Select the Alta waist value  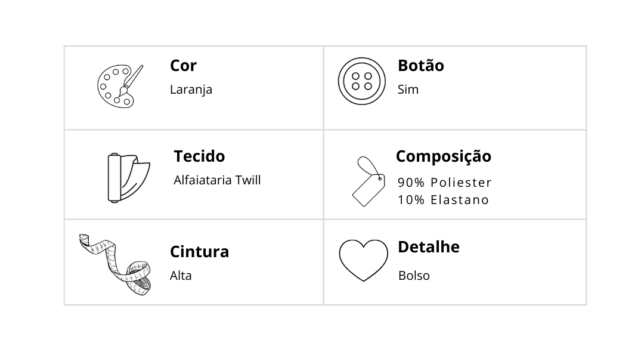[181, 276]
